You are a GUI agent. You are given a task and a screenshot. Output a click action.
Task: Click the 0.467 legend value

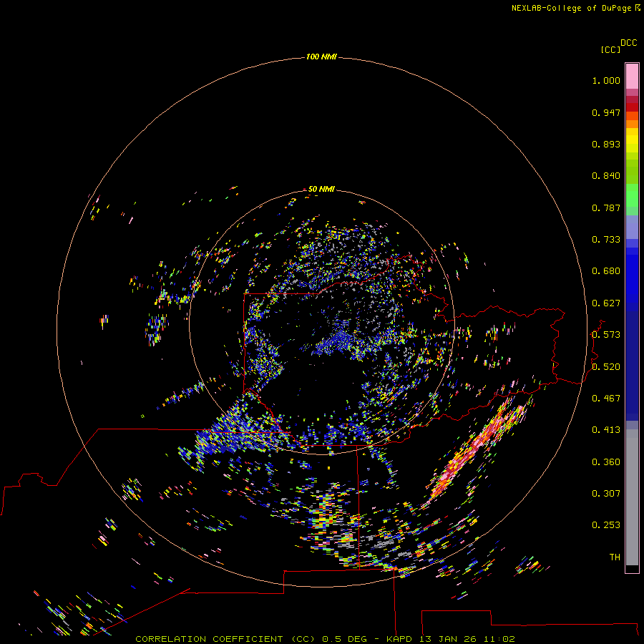point(606,399)
